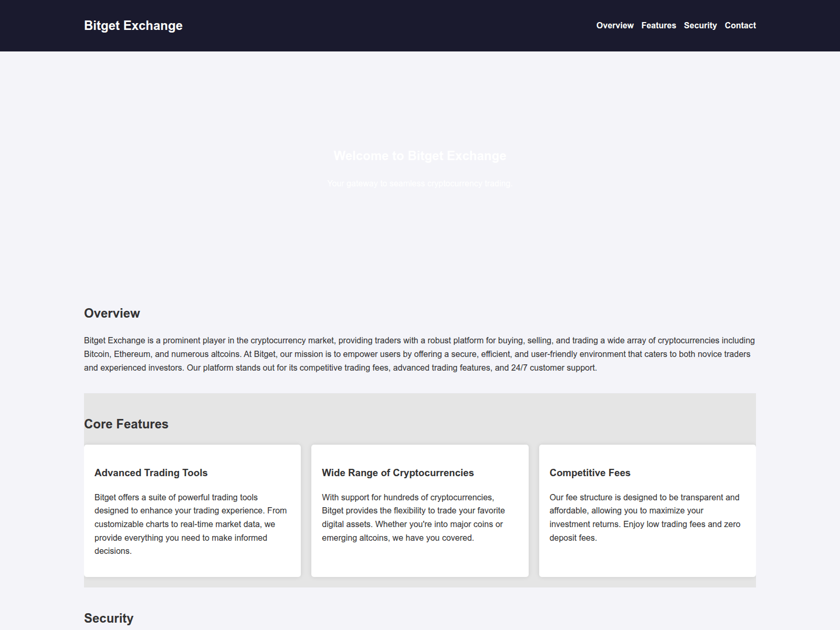Image resolution: width=840 pixels, height=630 pixels.
Task: Select the Competitive Fees card title
Action: click(590, 473)
